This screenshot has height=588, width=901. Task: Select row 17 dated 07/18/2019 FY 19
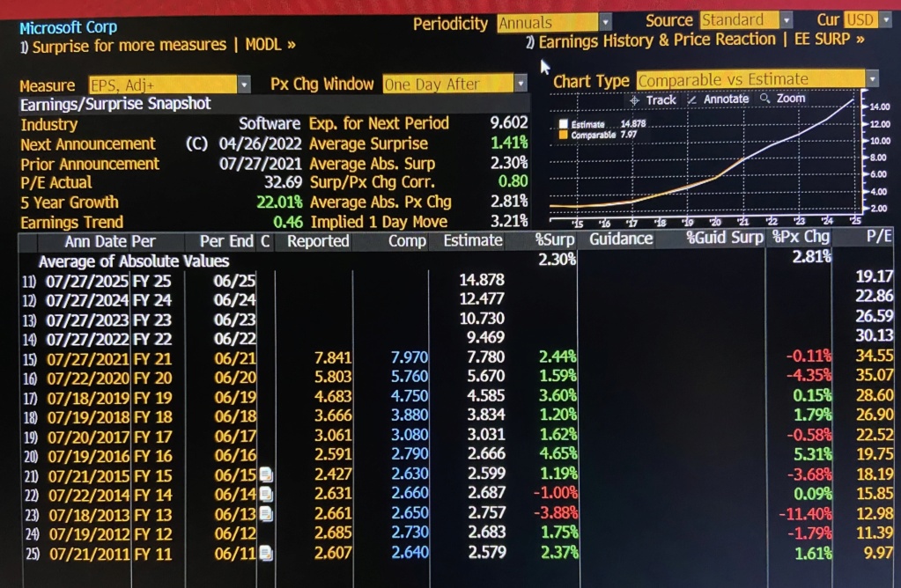[458, 397]
